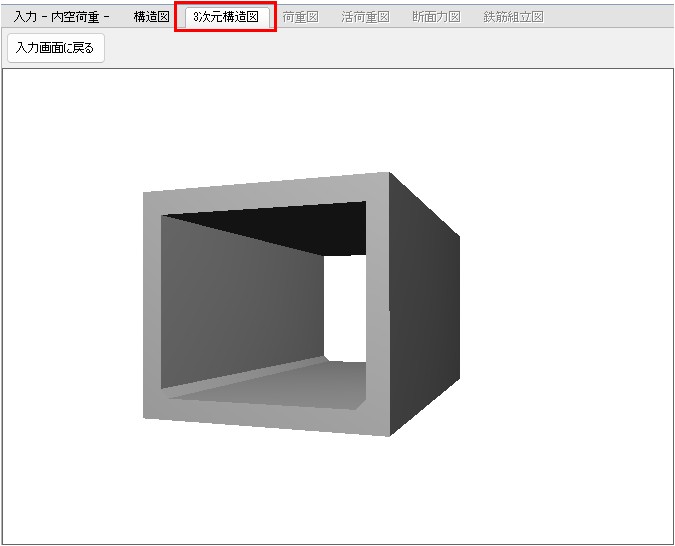Viewport: 675px width, 546px height.
Task: Open the 入力 - 内空荷重 - tab
Action: tap(62, 17)
